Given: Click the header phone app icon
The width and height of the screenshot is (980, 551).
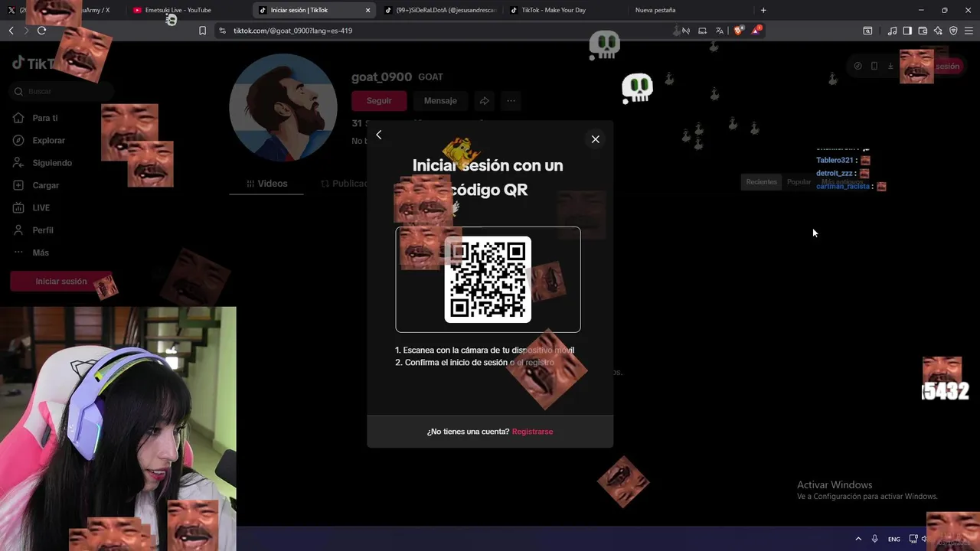Looking at the screenshot, I should (874, 66).
